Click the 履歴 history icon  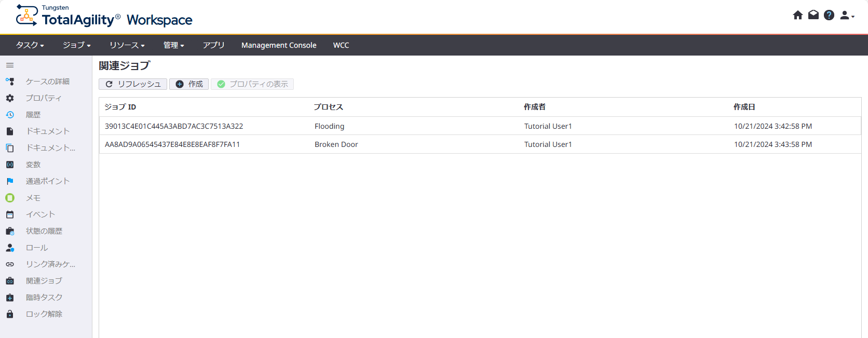coord(10,115)
